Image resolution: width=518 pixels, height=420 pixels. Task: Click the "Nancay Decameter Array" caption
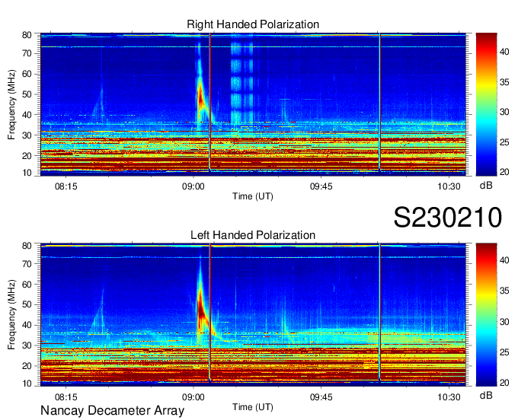112,410
